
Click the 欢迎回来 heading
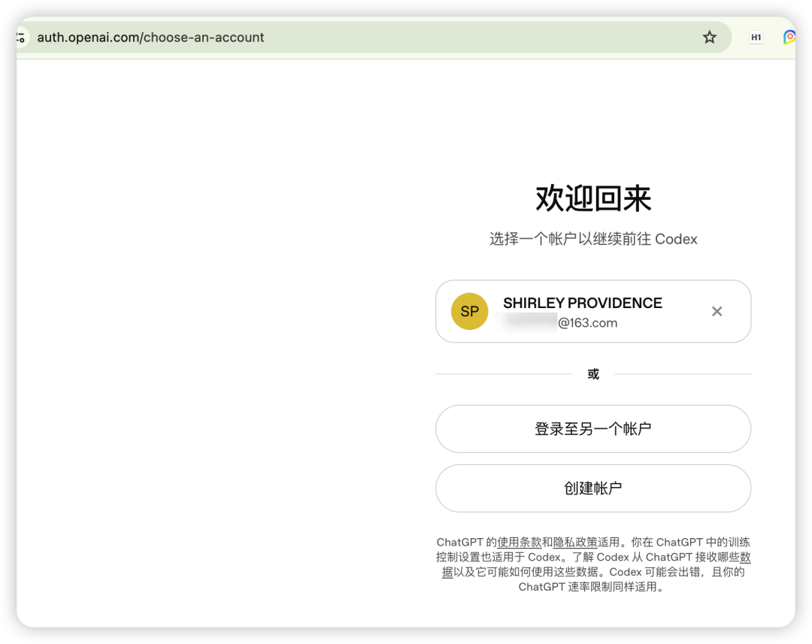point(593,198)
